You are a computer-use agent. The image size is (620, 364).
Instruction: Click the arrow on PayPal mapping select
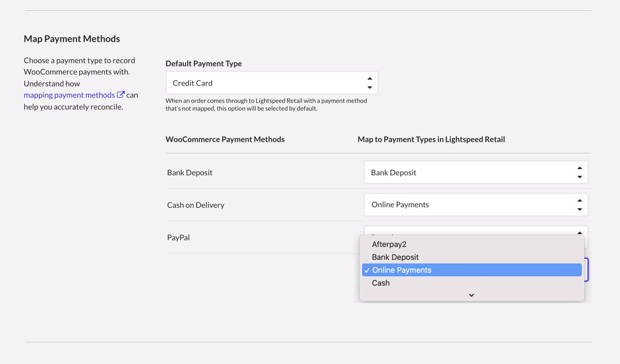(x=579, y=232)
